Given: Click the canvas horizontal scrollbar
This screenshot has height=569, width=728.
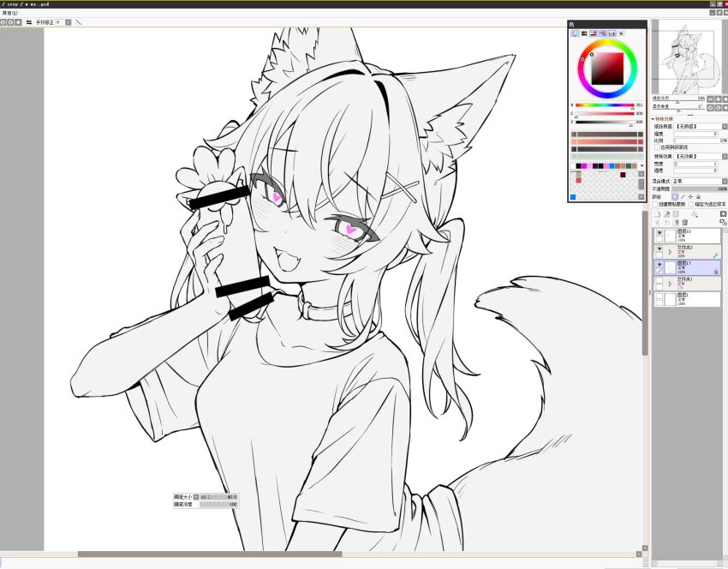Looking at the screenshot, I should (209, 554).
